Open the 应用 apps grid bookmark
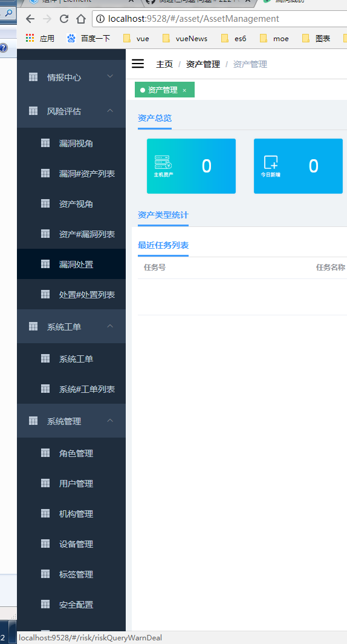This screenshot has height=644, width=347. pyautogui.click(x=40, y=39)
